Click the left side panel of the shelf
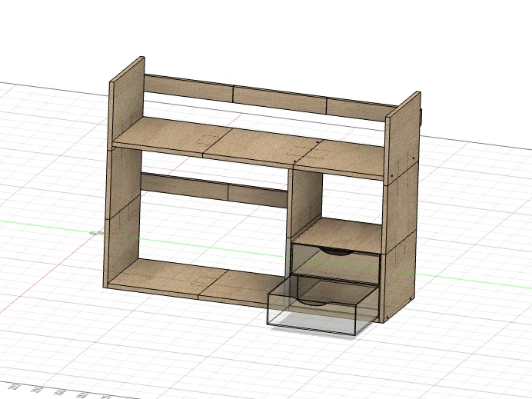Screen dimensions: 532x399 [124, 173]
